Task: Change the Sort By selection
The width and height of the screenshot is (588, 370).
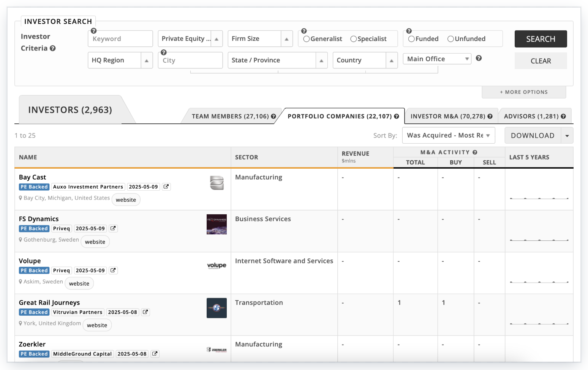Action: coord(448,135)
